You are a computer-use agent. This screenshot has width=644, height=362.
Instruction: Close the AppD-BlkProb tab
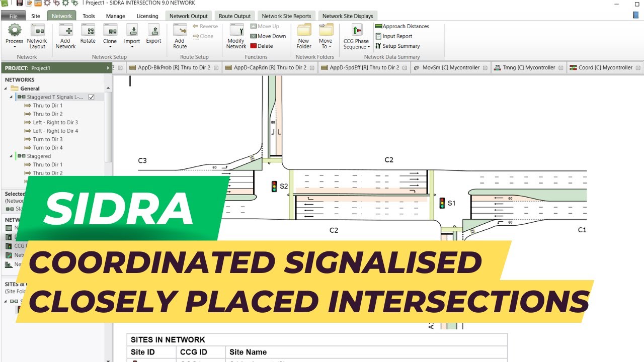click(216, 68)
